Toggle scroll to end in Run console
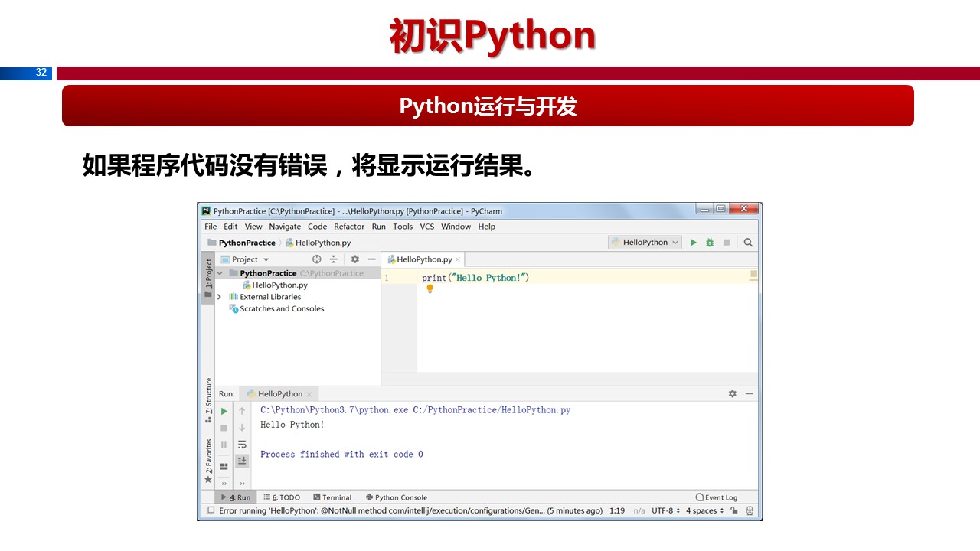The image size is (980, 551). click(242, 461)
